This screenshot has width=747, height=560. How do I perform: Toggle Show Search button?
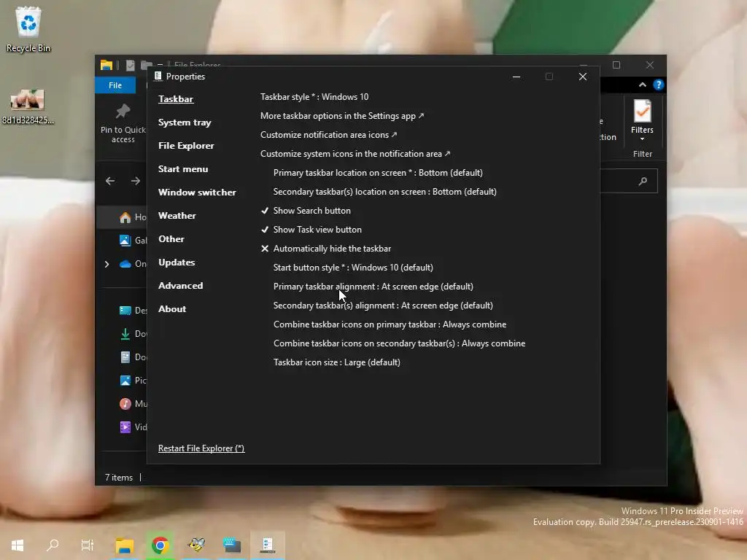coord(306,211)
